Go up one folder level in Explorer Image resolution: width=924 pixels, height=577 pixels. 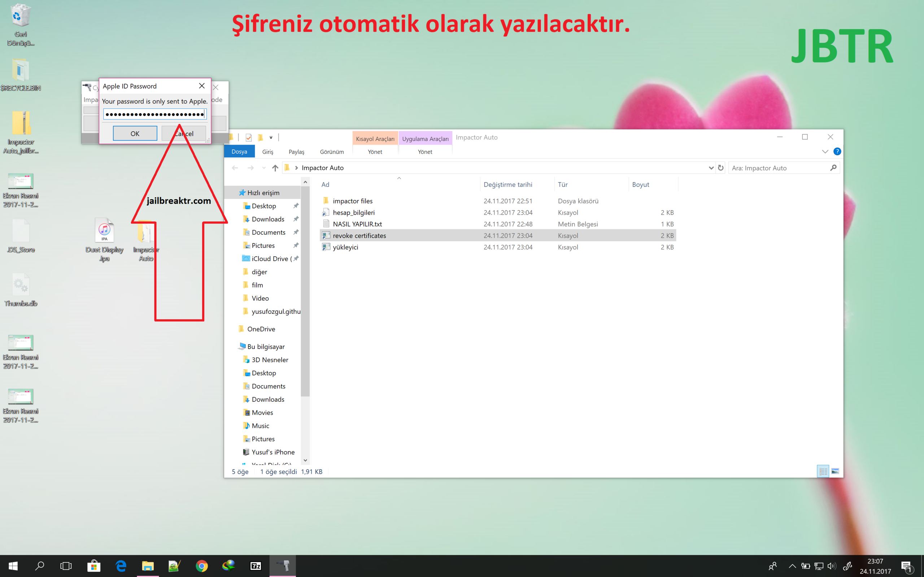click(x=275, y=168)
